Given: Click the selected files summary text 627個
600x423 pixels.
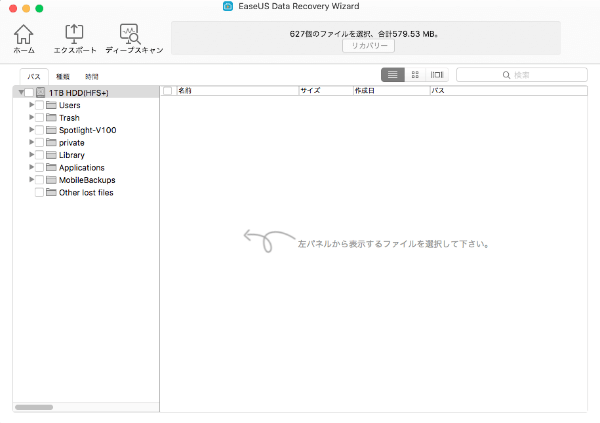Looking at the screenshot, I should [364, 34].
